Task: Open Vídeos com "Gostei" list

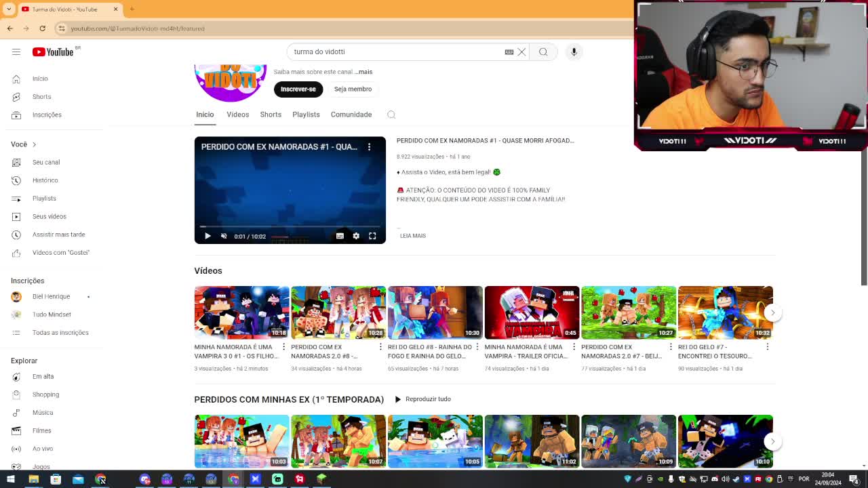Action: (54, 252)
